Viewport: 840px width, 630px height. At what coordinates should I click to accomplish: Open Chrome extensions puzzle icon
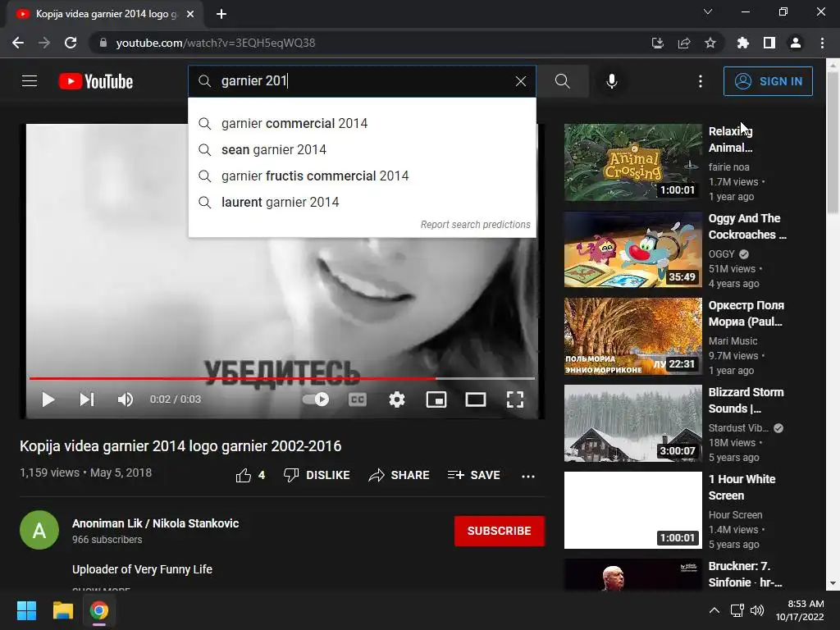(742, 43)
